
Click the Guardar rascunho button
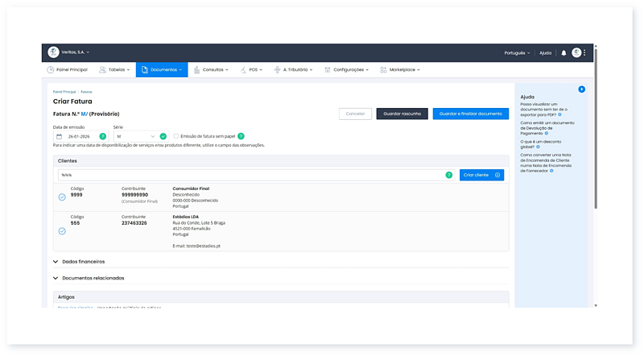point(402,114)
